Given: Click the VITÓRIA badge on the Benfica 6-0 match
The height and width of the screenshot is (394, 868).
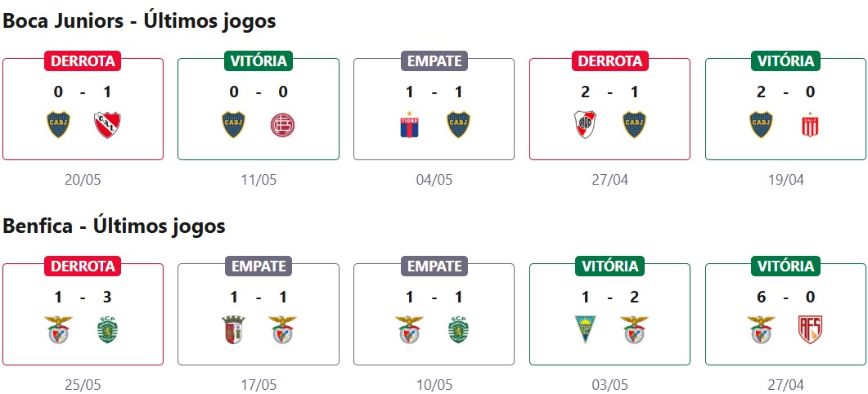Looking at the screenshot, I should click(785, 266).
